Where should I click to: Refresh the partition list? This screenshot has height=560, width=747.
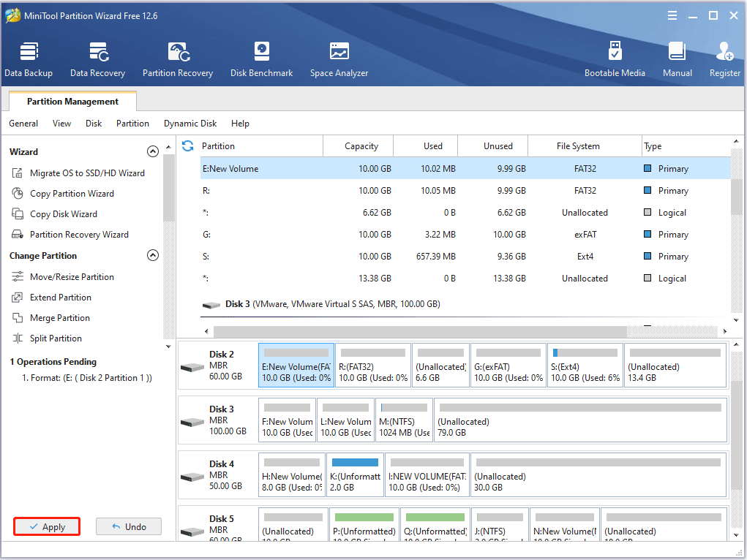click(x=188, y=145)
